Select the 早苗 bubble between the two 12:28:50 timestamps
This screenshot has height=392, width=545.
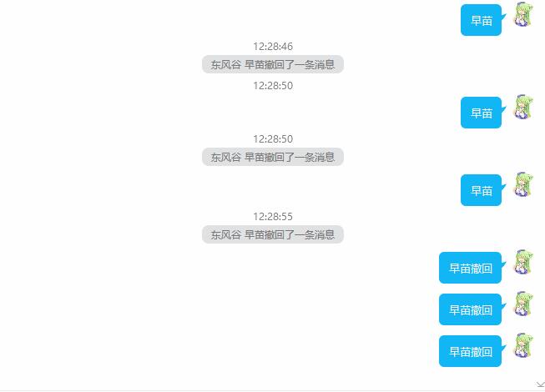click(481, 113)
